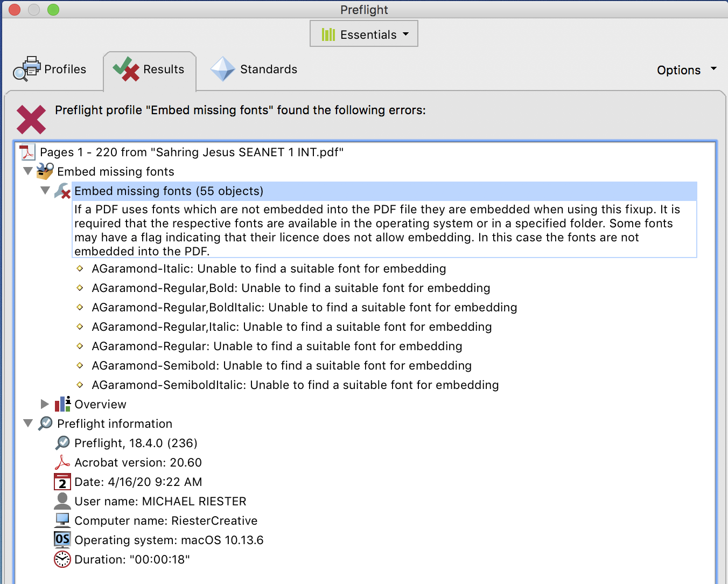Select the AGaramond-Regular,BoldItalic error row

[x=304, y=307]
